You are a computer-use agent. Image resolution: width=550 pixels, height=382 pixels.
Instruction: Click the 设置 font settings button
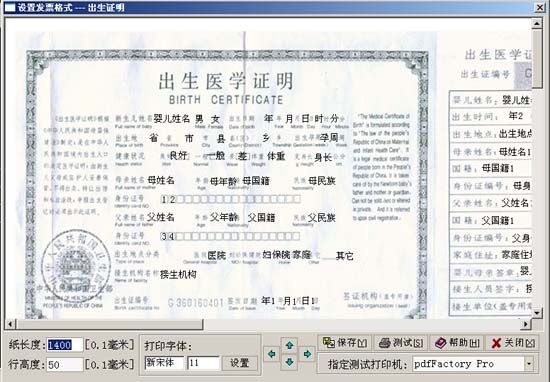(x=240, y=363)
